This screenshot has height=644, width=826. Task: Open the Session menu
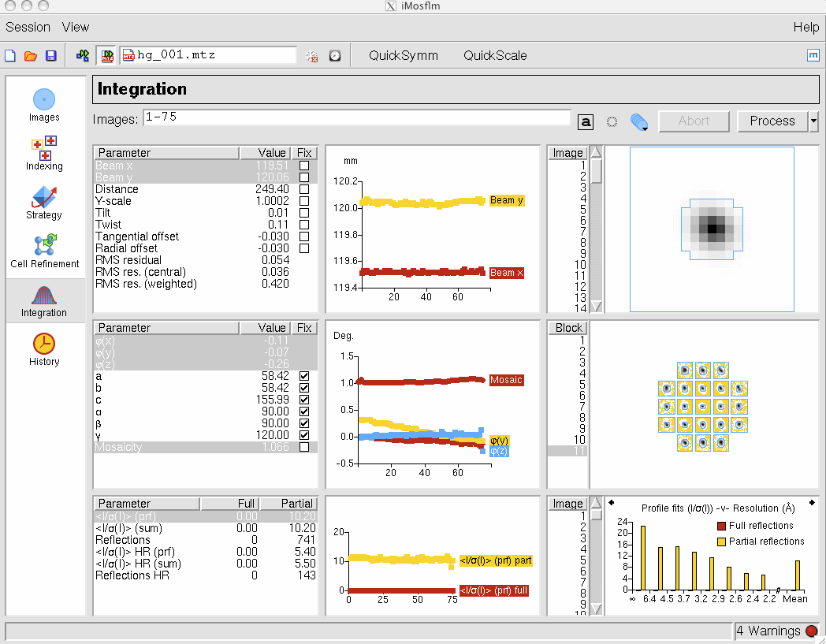pos(28,27)
